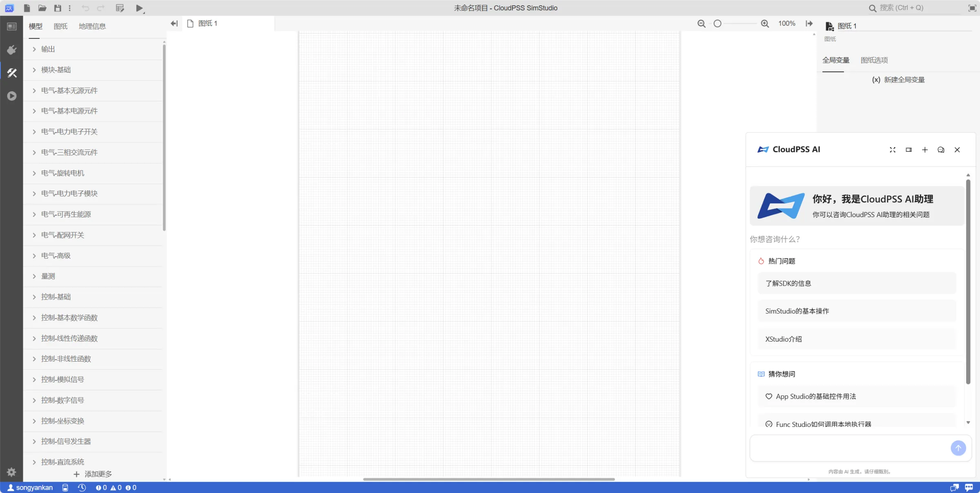Image resolution: width=980 pixels, height=493 pixels.
Task: Expand the 控制-基础 model group
Action: tap(56, 297)
